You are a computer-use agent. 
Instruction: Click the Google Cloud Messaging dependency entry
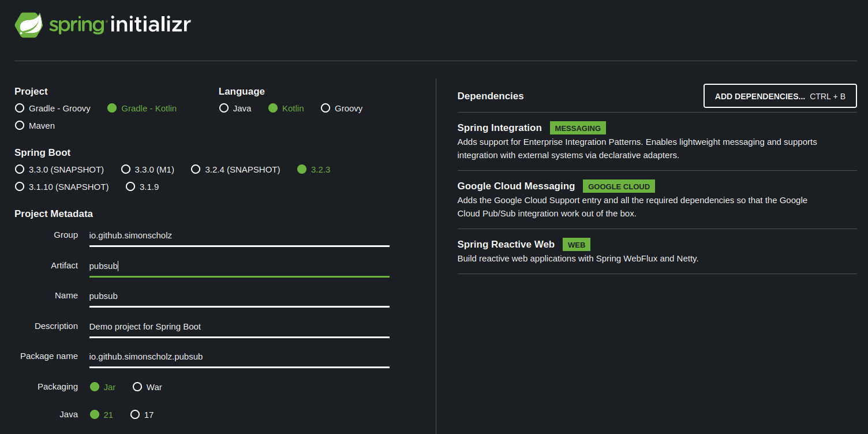click(x=657, y=200)
